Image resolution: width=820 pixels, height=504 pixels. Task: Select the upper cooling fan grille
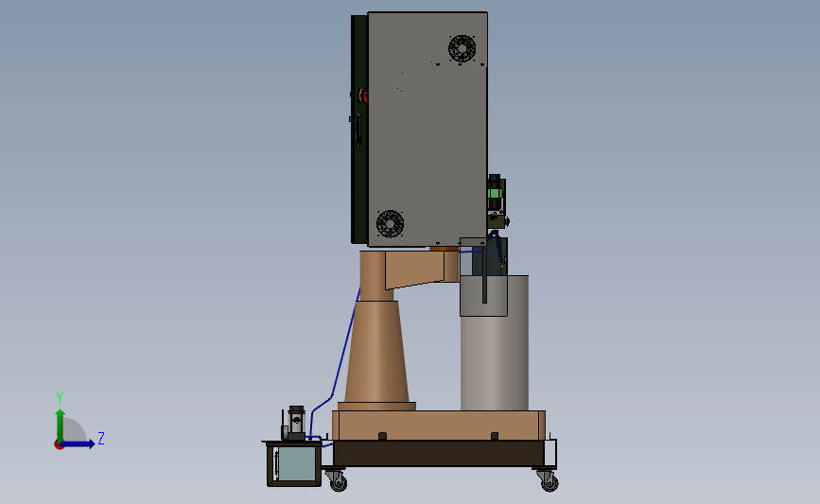(462, 48)
